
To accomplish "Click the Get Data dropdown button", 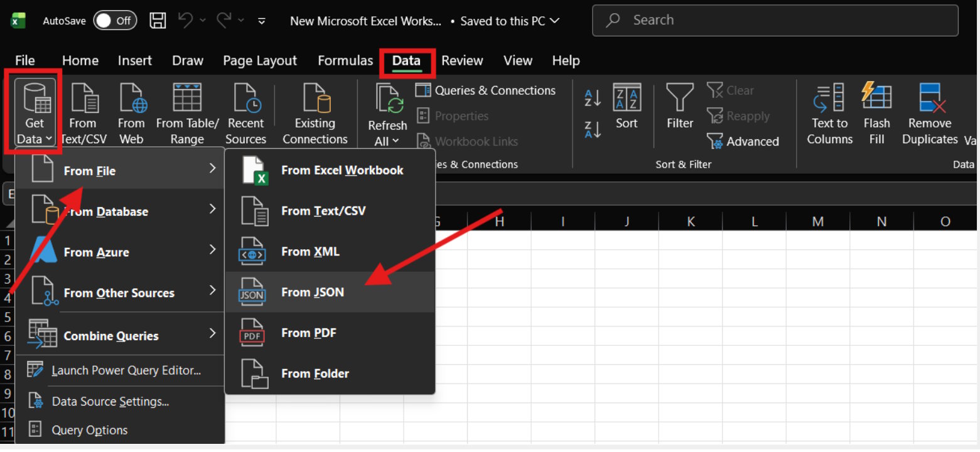I will click(35, 113).
